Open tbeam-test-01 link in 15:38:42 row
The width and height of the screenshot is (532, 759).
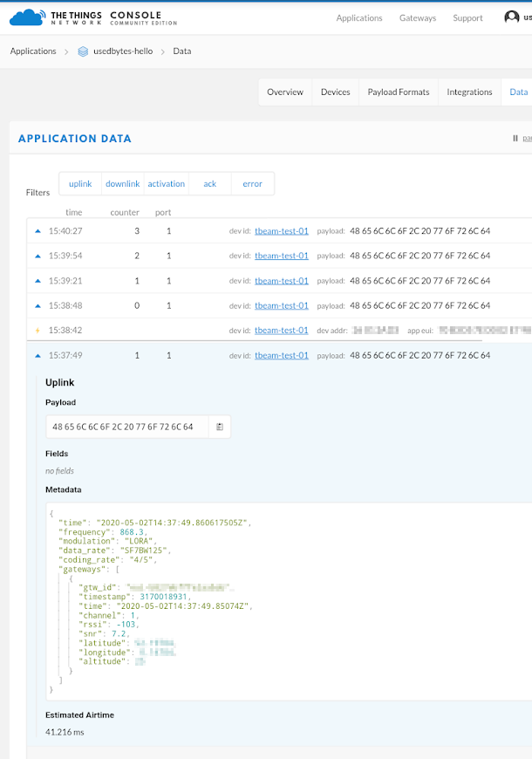282,331
